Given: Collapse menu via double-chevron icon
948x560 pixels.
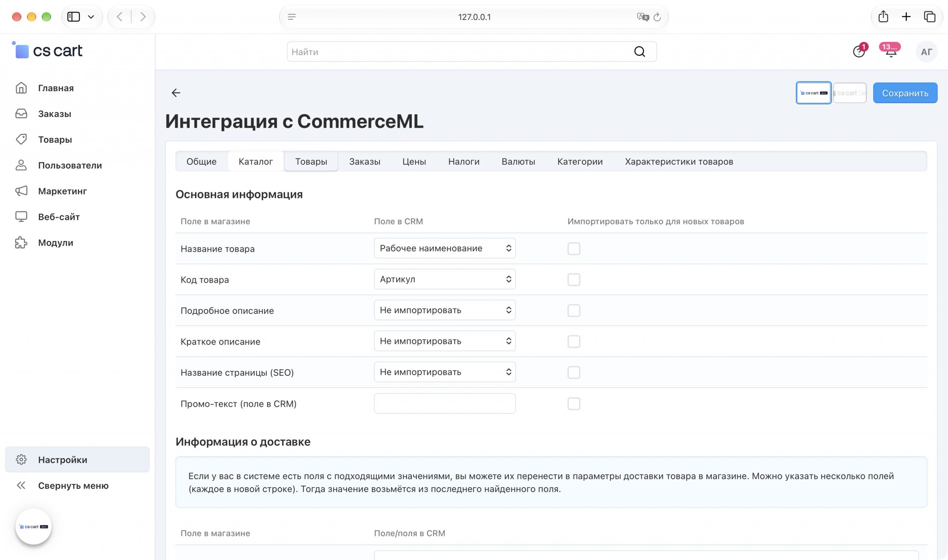Looking at the screenshot, I should 21,485.
